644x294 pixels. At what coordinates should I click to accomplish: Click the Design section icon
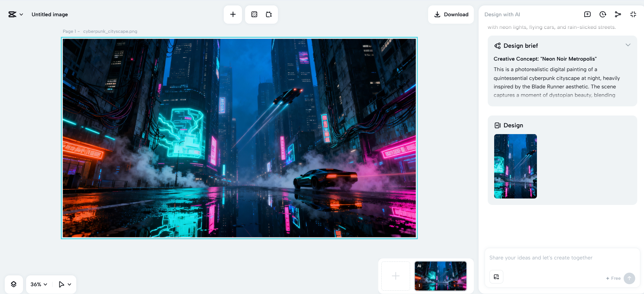pos(498,125)
